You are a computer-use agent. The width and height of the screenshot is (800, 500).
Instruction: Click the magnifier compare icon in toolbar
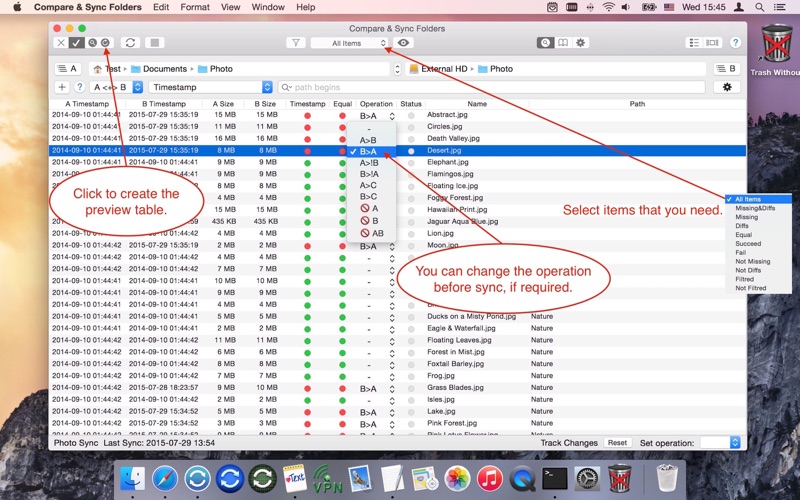(x=92, y=43)
